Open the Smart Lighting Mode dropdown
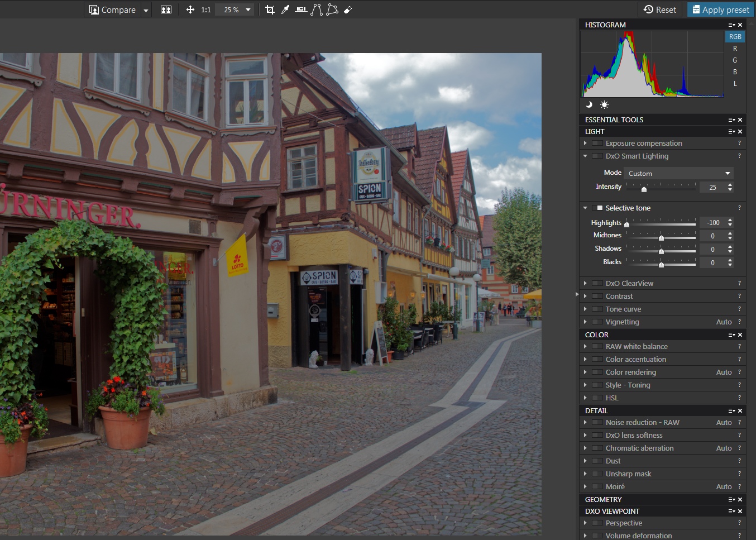Viewport: 756px width, 540px height. (678, 173)
